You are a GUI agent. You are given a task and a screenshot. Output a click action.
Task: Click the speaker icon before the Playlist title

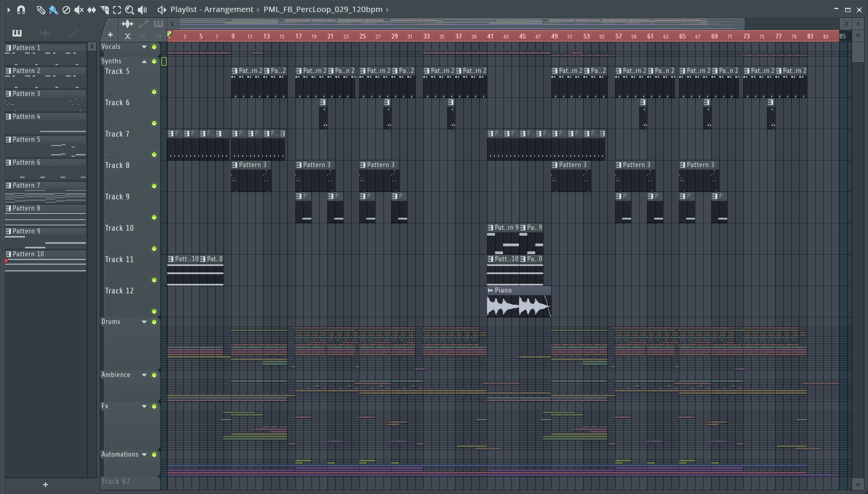(x=162, y=10)
